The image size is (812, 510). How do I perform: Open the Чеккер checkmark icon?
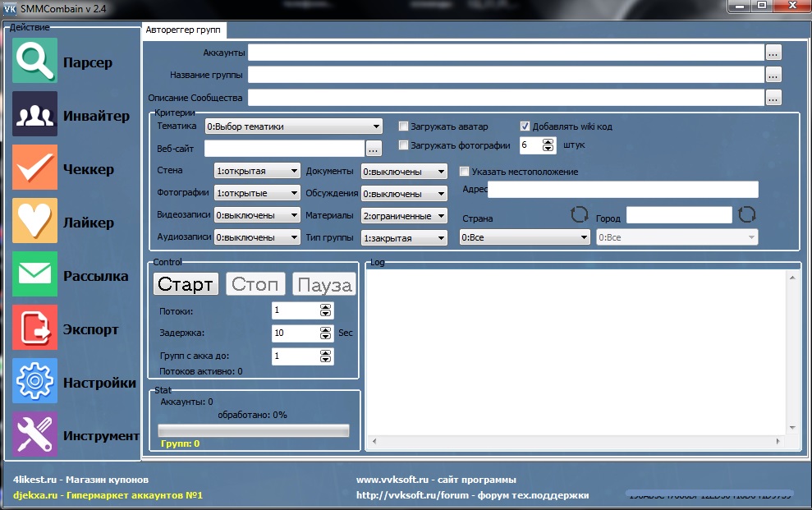pyautogui.click(x=34, y=168)
